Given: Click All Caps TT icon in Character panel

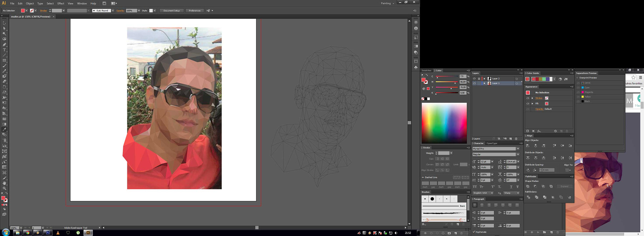Looking at the screenshot, I should pyautogui.click(x=475, y=187).
